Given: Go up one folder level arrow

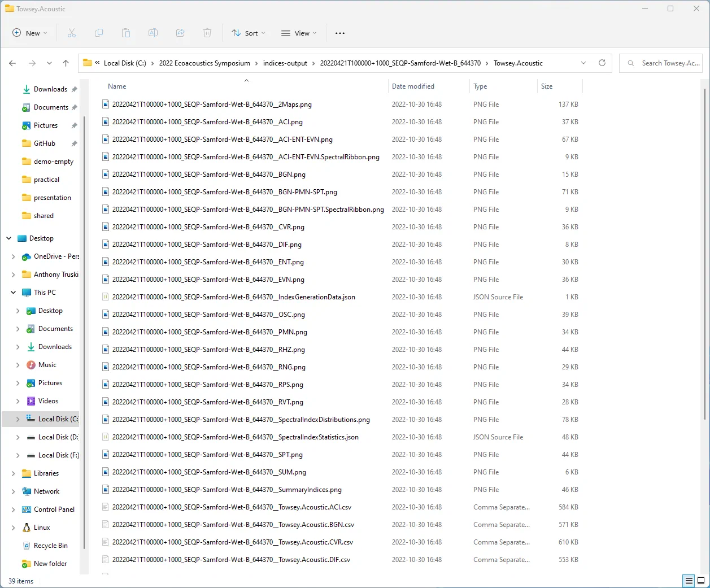Looking at the screenshot, I should coord(66,63).
